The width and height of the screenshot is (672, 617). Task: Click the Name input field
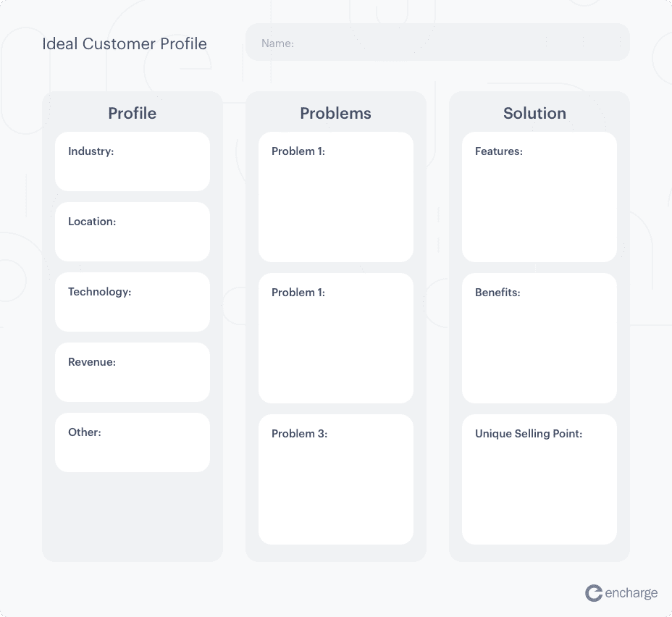[437, 43]
